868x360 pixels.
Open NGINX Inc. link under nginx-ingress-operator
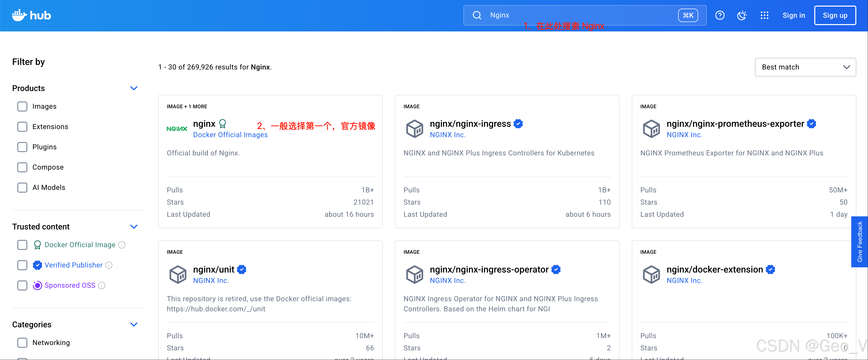(x=447, y=280)
